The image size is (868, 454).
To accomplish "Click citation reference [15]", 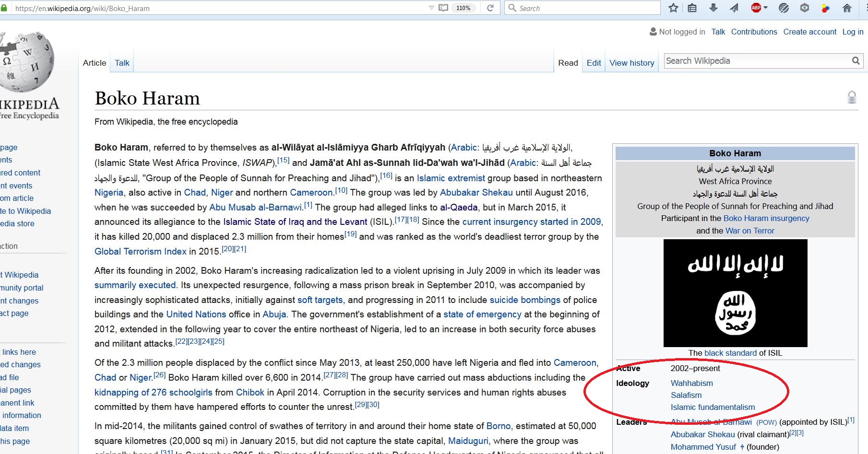I will (x=284, y=160).
